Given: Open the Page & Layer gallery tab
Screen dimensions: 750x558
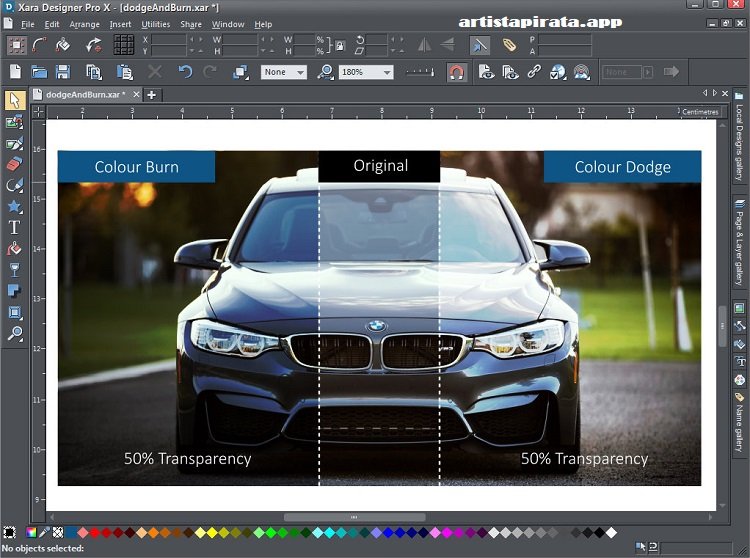Looking at the screenshot, I should pyautogui.click(x=739, y=243).
